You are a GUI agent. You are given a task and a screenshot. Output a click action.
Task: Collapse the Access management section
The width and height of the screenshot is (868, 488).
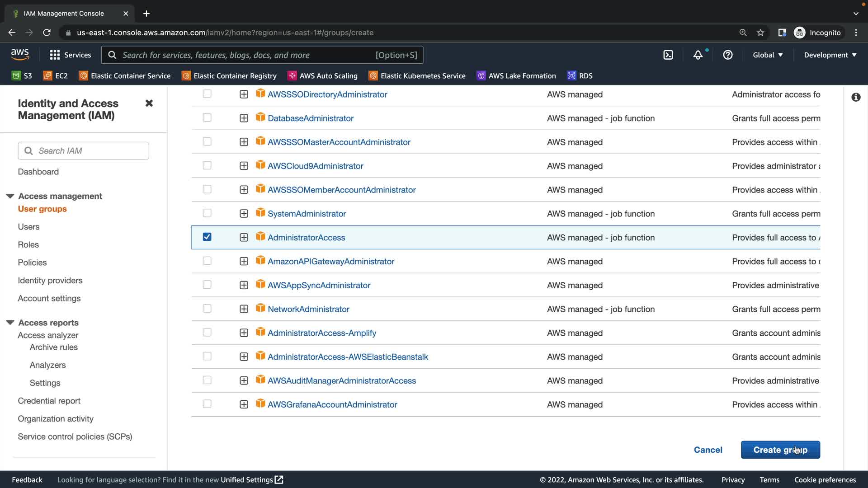pos(10,196)
